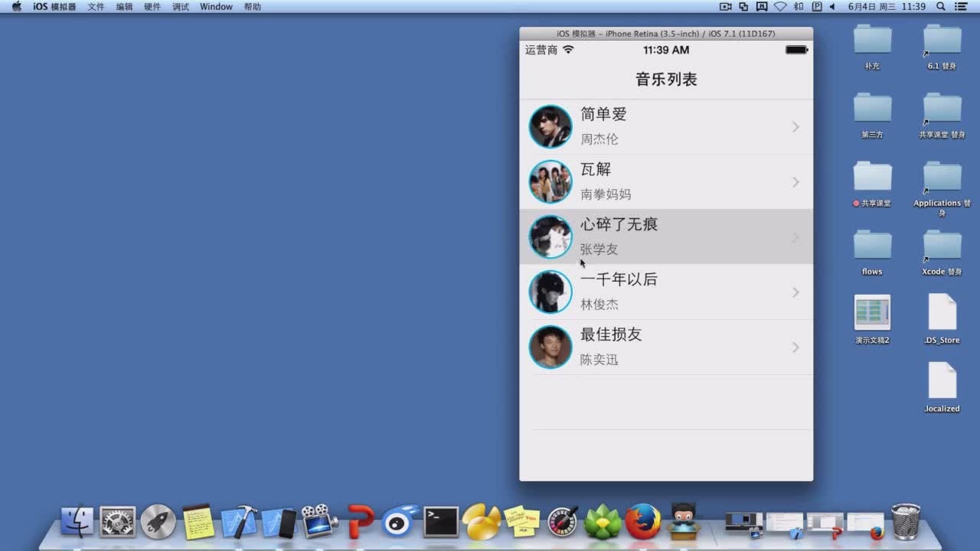Screen dimensions: 980x551
Task: Open Stickies notes in Dock
Action: click(x=522, y=522)
